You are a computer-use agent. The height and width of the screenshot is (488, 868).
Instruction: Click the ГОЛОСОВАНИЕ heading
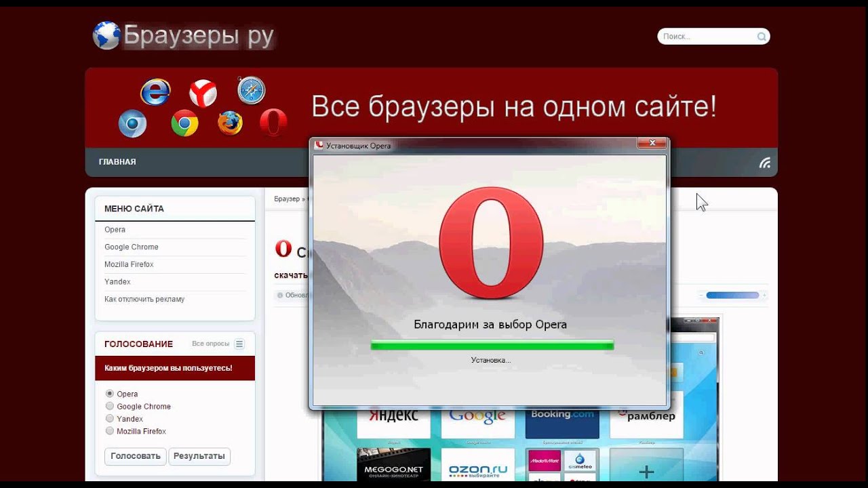click(138, 344)
